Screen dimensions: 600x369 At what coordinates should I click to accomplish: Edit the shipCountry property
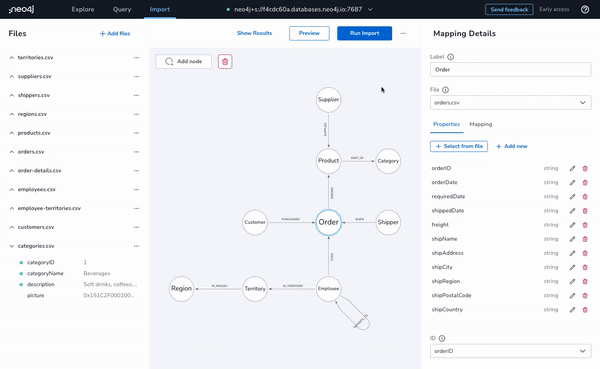coord(572,310)
